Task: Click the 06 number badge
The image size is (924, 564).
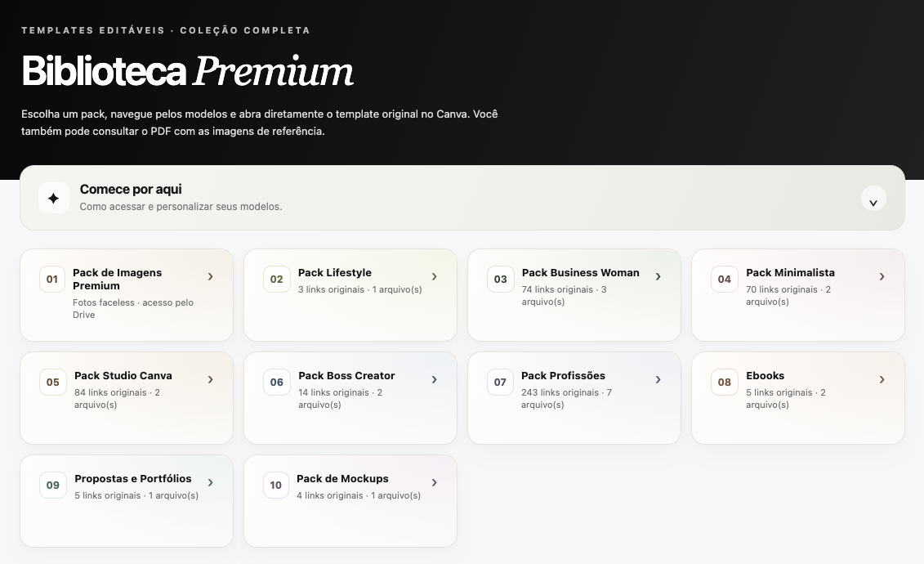Action: (276, 382)
